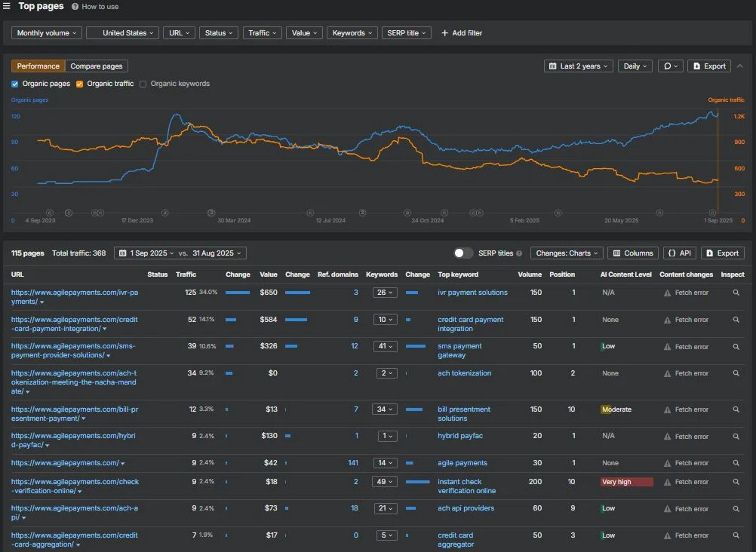Expand the Last 2 years date range
756x552 pixels.
click(579, 66)
